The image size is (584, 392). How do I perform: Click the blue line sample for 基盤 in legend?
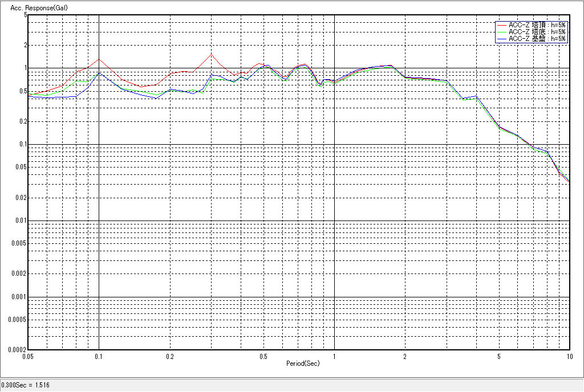(501, 39)
